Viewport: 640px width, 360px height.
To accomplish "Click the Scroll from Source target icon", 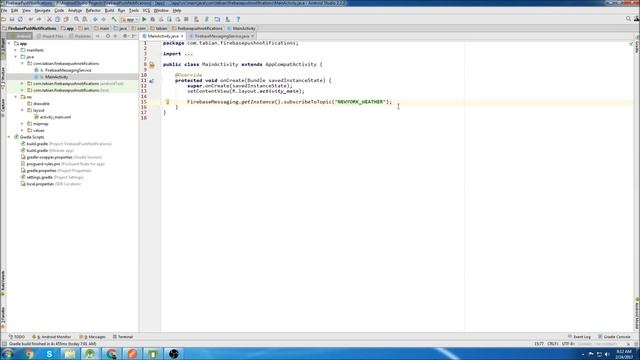I will 108,36.
